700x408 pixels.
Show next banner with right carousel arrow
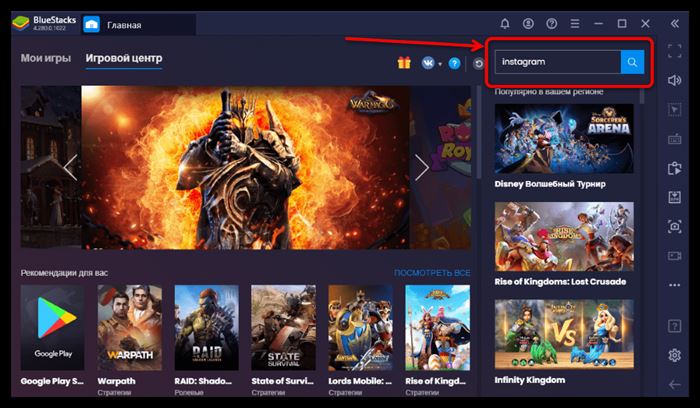(422, 167)
